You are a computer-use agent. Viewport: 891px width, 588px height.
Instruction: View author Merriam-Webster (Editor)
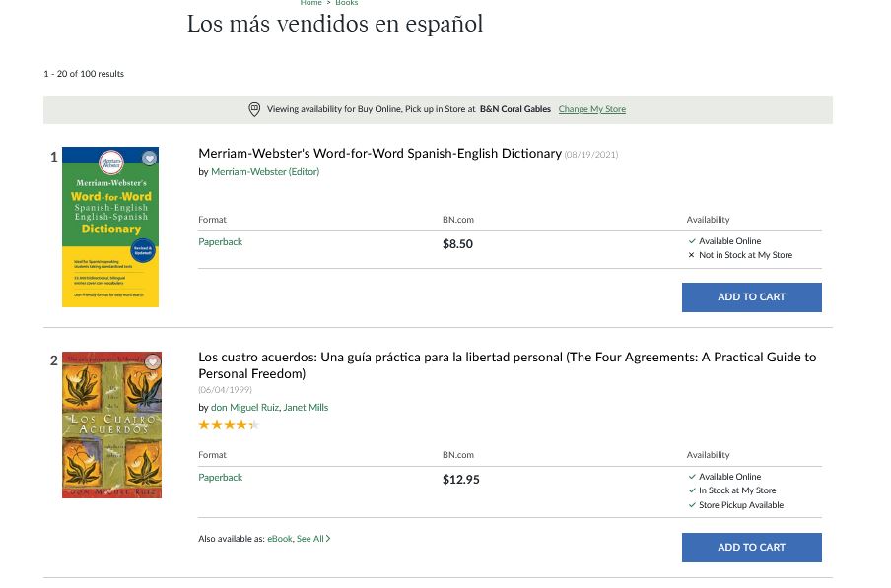265,172
